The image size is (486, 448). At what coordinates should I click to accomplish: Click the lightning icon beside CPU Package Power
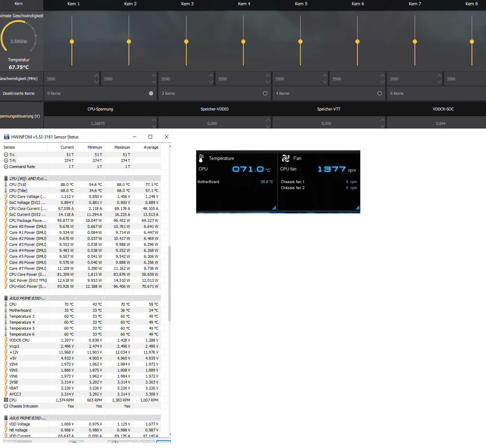coord(6,220)
